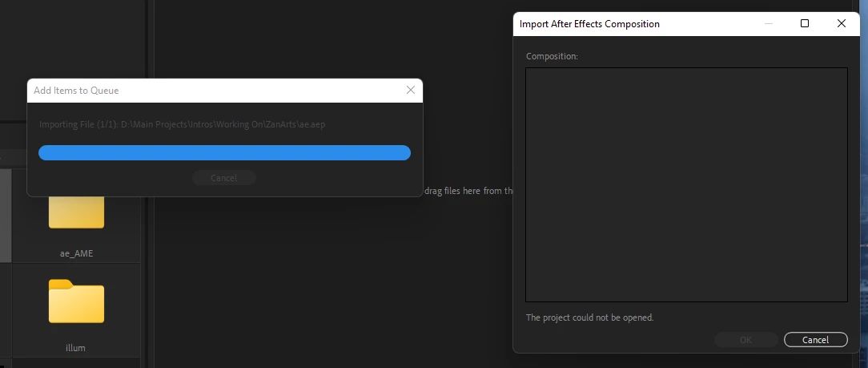Click the disabled OK button

pos(745,340)
